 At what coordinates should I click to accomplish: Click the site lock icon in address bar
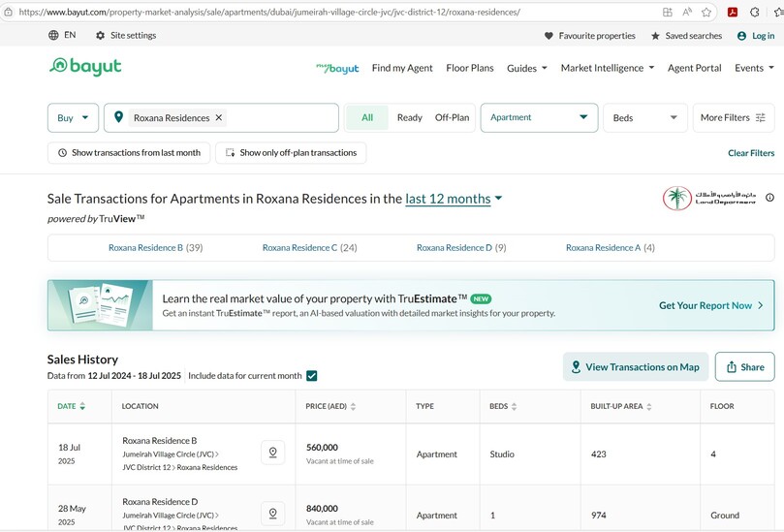click(8, 12)
